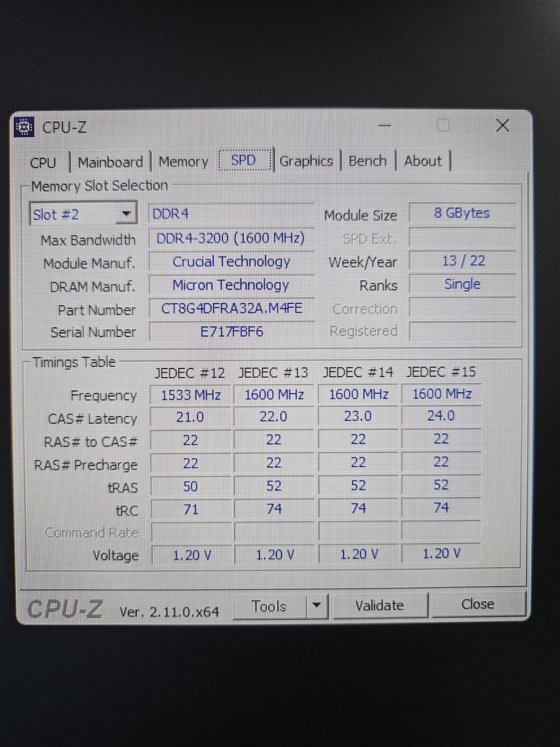The width and height of the screenshot is (560, 747).
Task: Expand the Tools dropdown arrow
Action: (316, 606)
